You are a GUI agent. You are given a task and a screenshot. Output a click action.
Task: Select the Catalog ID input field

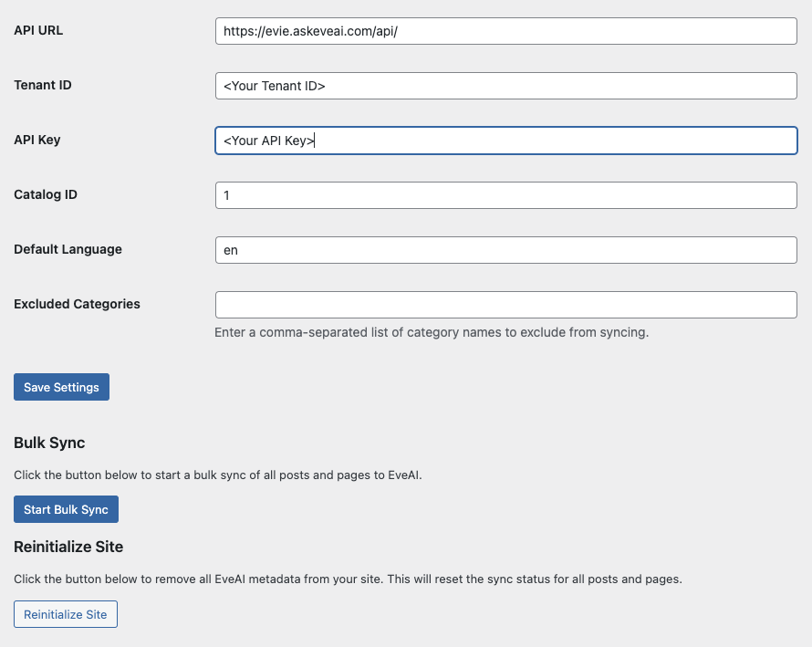click(505, 195)
